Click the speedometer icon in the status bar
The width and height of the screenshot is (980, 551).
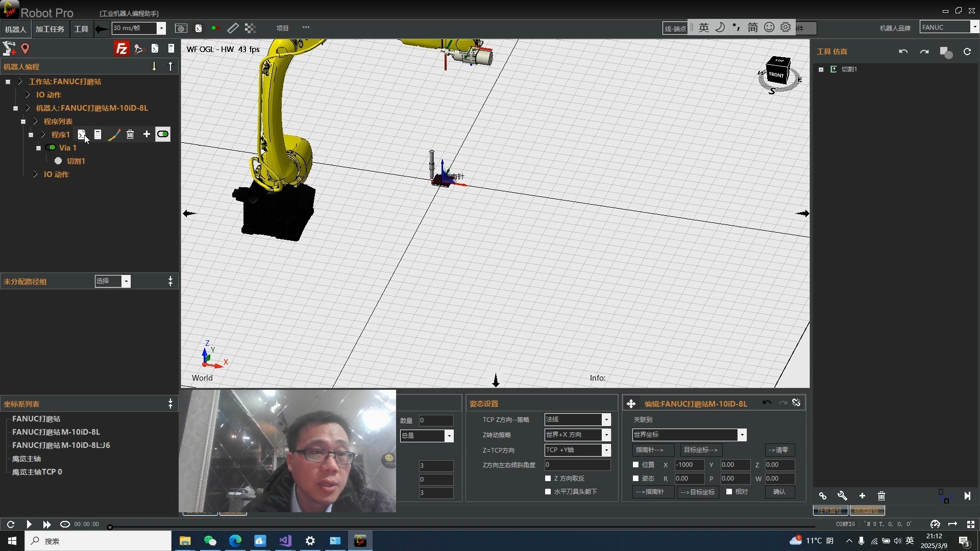coord(935,524)
